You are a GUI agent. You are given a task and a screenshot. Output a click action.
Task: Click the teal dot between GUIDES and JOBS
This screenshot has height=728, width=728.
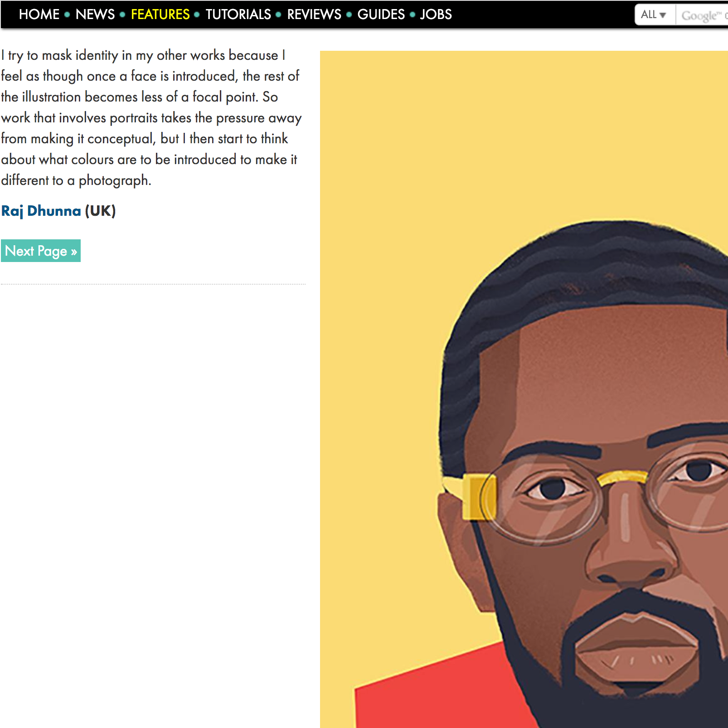pos(413,15)
